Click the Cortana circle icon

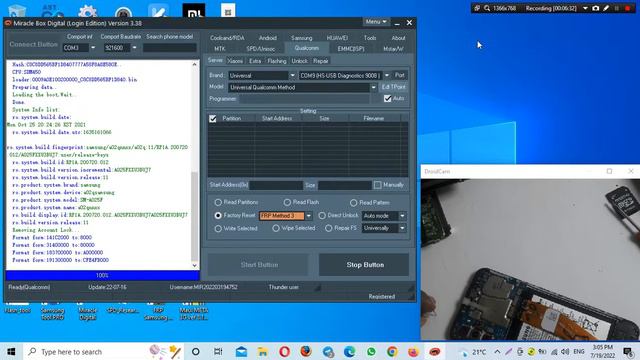click(196, 351)
